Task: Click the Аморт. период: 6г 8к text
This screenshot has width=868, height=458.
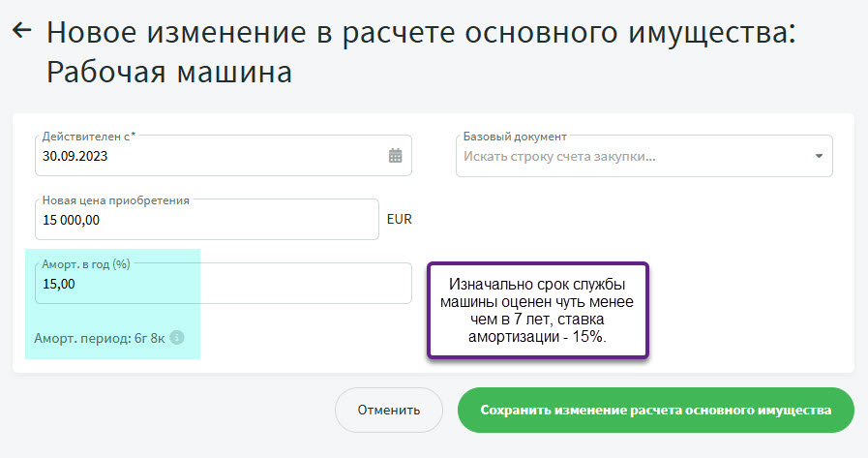Action: click(101, 338)
